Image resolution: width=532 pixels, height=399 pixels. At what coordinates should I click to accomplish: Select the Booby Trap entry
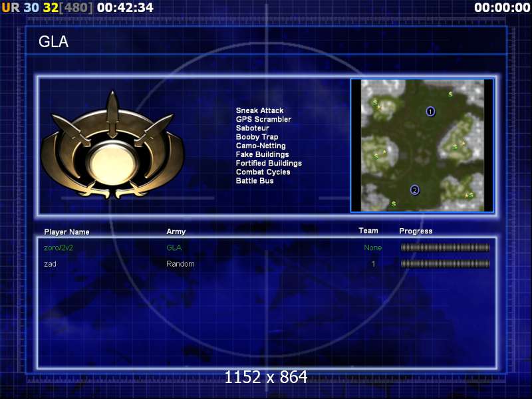click(x=257, y=137)
